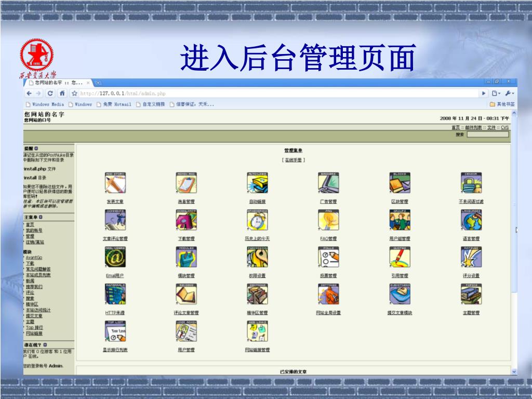The height and width of the screenshot is (399, 532).
Task: Click the page scrollbar down arrow
Action: point(514,371)
